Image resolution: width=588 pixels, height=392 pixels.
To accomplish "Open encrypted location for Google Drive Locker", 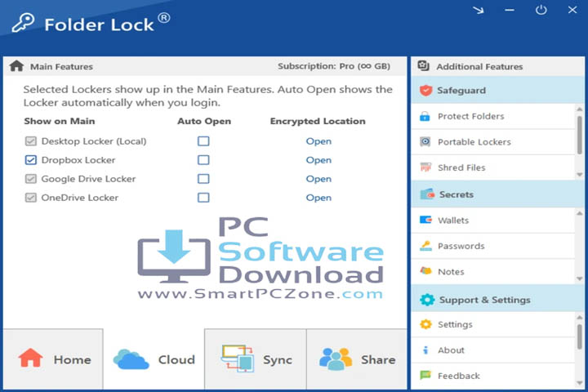I will 318,179.
